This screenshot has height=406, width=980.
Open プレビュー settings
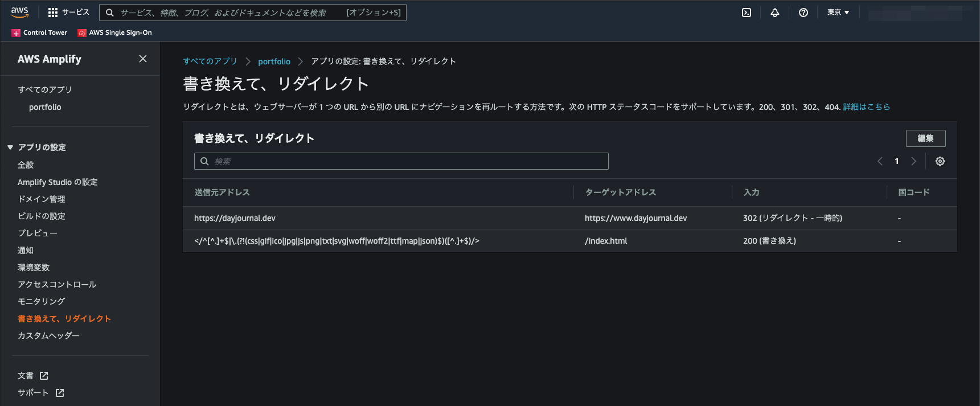coord(38,233)
